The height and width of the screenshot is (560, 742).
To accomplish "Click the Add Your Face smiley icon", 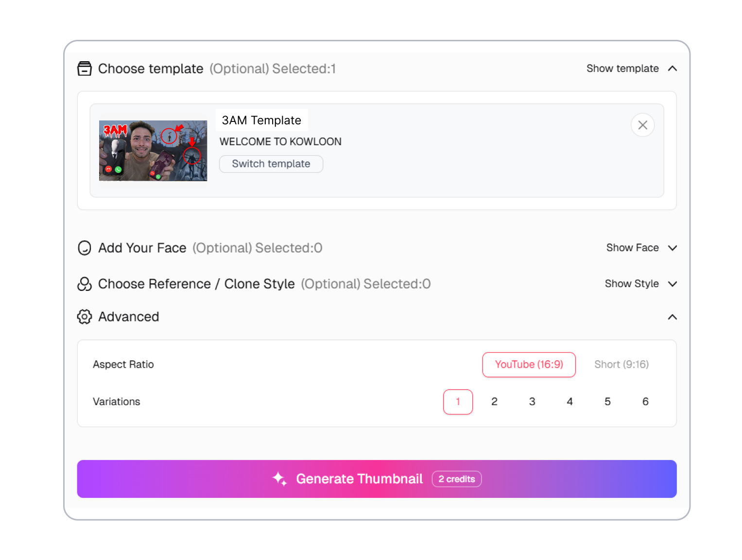I will point(85,248).
